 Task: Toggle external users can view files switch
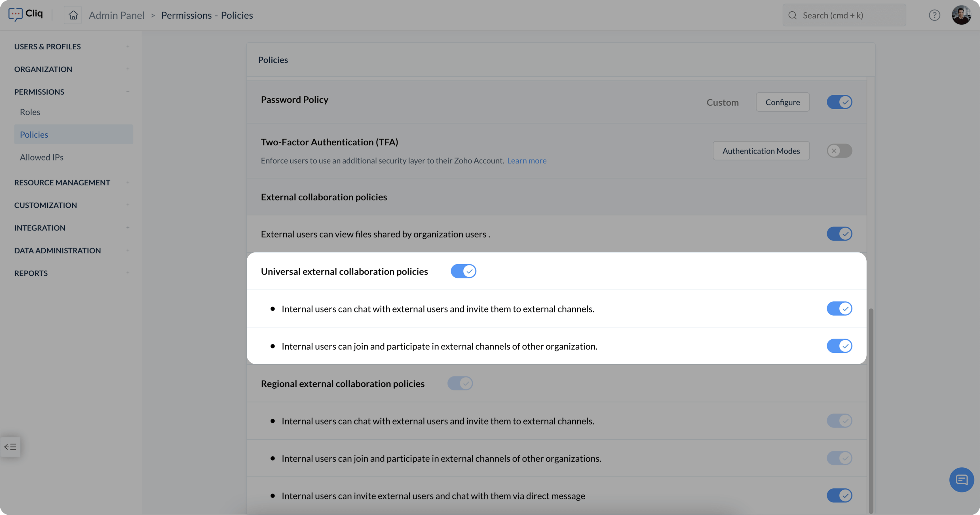point(839,234)
